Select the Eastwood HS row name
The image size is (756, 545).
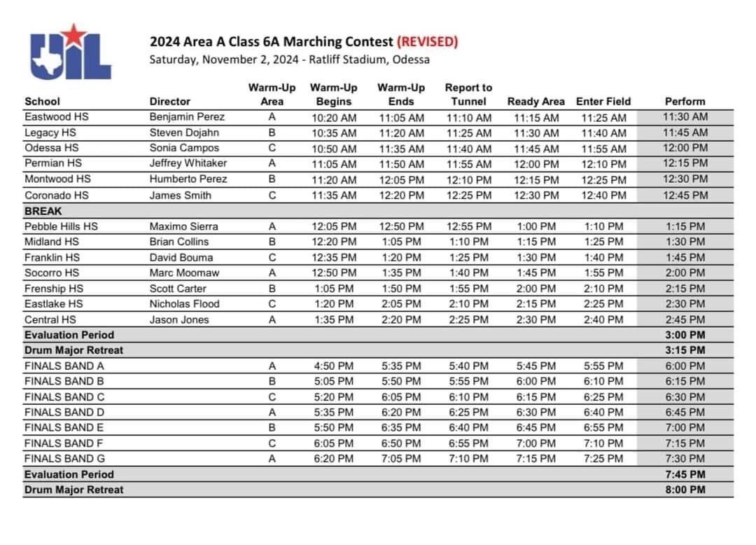click(57, 117)
